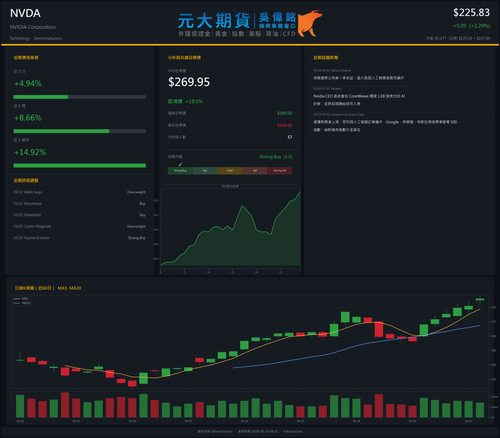This screenshot has width=500, height=438.
Task: Click the progress bar under +4.94%
Action: [x=80, y=97]
